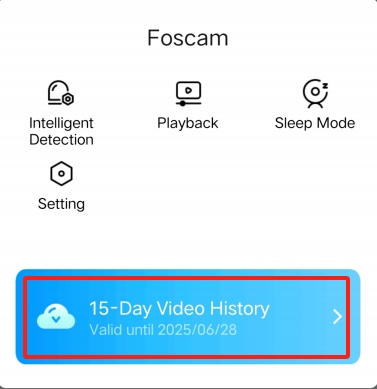This screenshot has width=377, height=389.
Task: Click the small gear badge on detection bell
Action: tap(68, 99)
